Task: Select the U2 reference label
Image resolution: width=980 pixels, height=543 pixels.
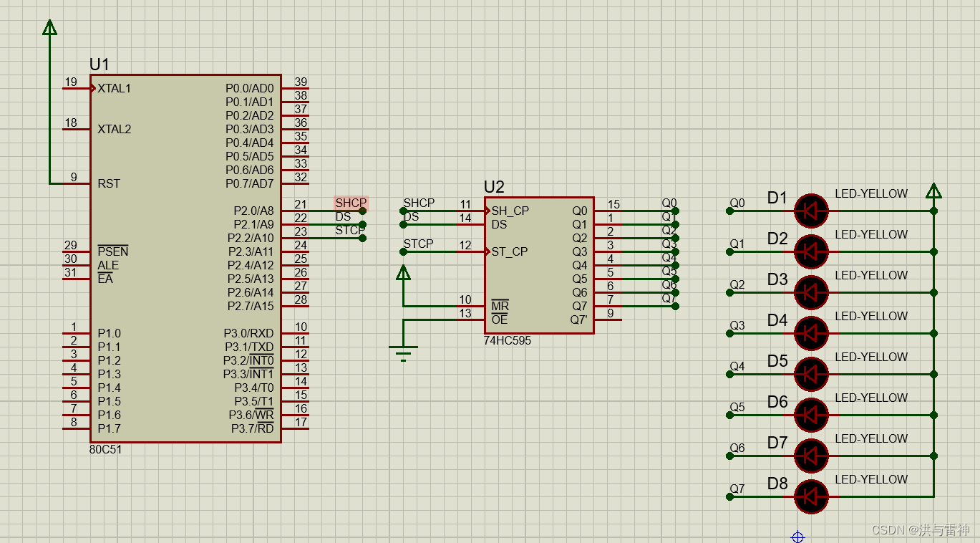Action: point(494,187)
